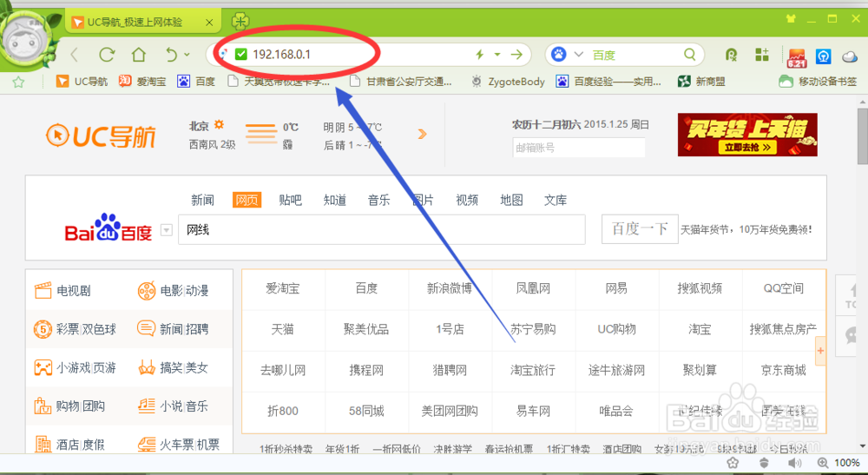This screenshot has width=868, height=475.
Task: Open 爱淘宝 bookmark
Action: [x=142, y=82]
